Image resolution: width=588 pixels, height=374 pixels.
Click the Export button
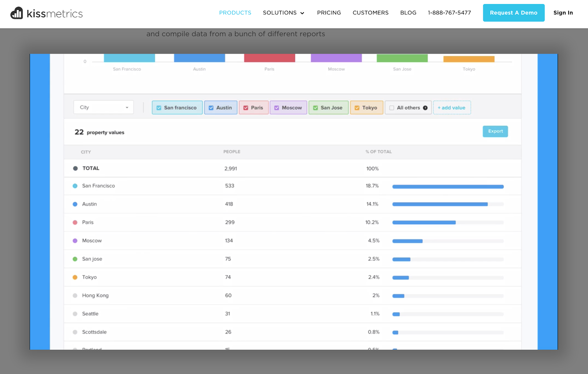[x=495, y=131]
